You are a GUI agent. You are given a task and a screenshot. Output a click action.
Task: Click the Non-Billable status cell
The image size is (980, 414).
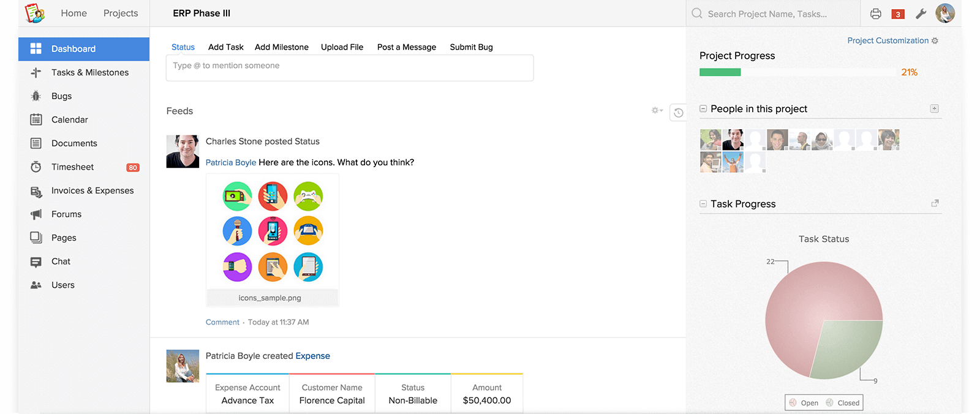(413, 394)
